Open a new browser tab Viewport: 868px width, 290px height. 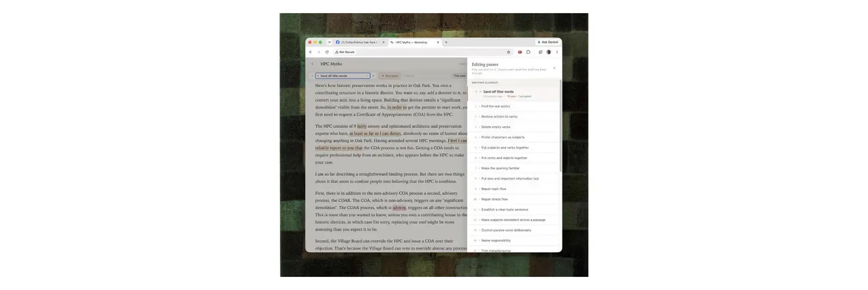tap(446, 42)
